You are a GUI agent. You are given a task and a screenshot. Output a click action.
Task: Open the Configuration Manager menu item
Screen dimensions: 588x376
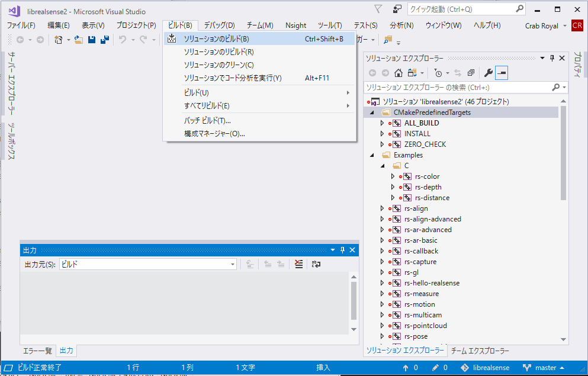259,134
